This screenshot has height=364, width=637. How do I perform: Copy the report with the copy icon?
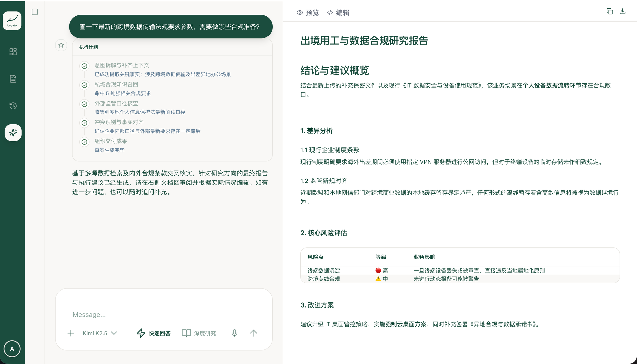click(x=610, y=11)
